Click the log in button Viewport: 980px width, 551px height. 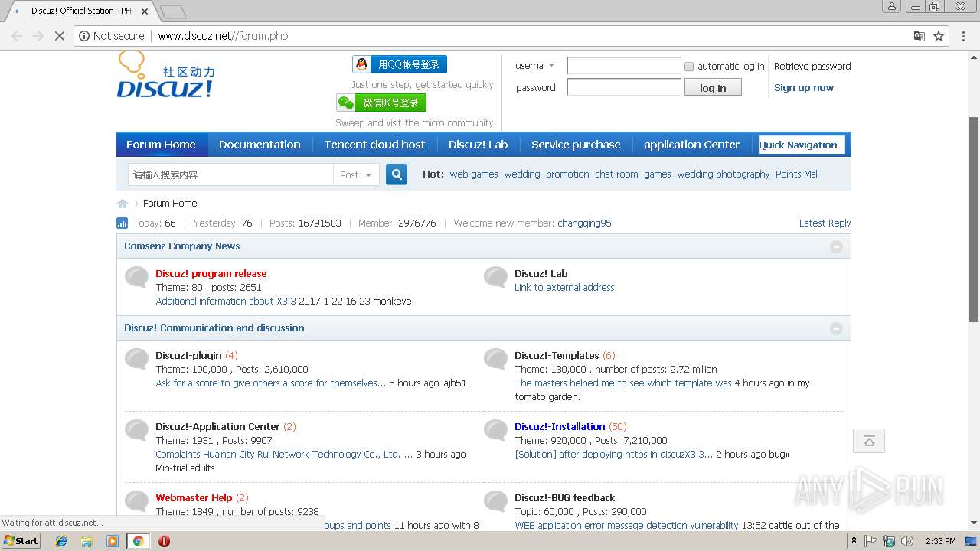pos(713,88)
